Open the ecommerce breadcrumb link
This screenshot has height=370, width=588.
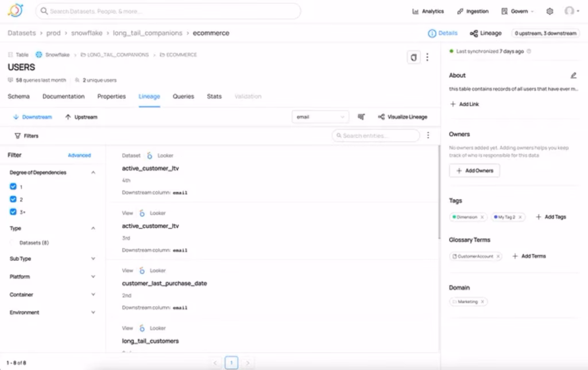pyautogui.click(x=211, y=33)
